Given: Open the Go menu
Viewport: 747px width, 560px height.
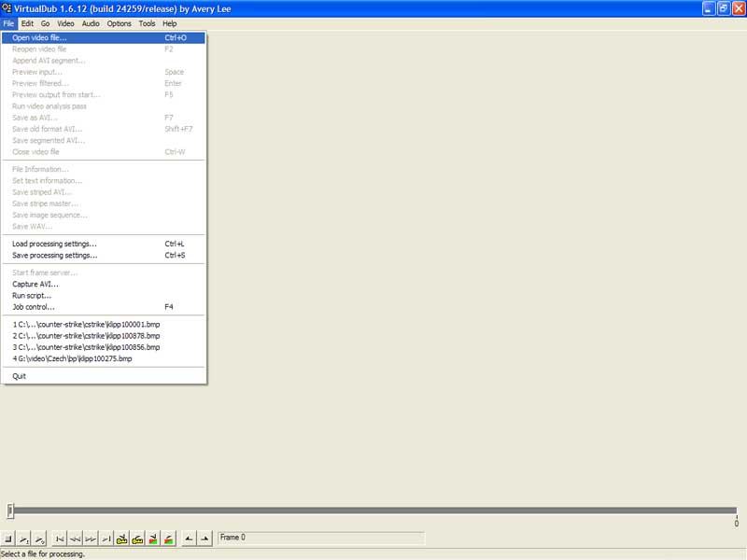Looking at the screenshot, I should click(45, 23).
